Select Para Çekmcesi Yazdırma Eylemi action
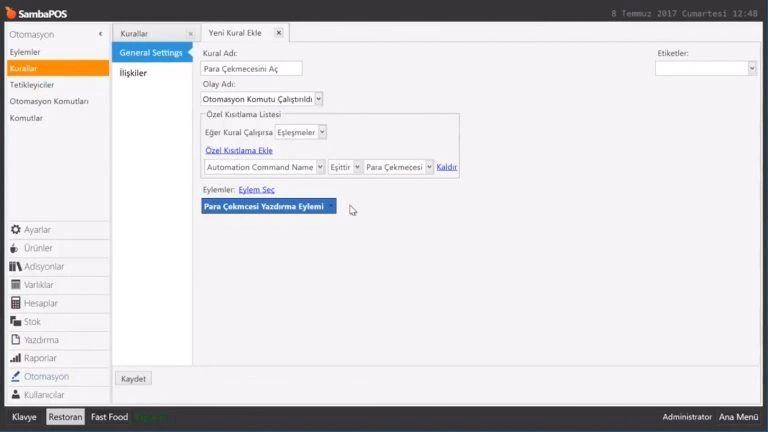Image resolution: width=768 pixels, height=432 pixels. click(269, 206)
